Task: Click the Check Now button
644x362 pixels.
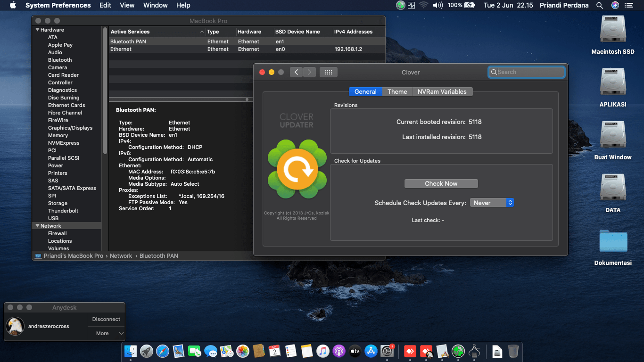Action: pyautogui.click(x=441, y=183)
